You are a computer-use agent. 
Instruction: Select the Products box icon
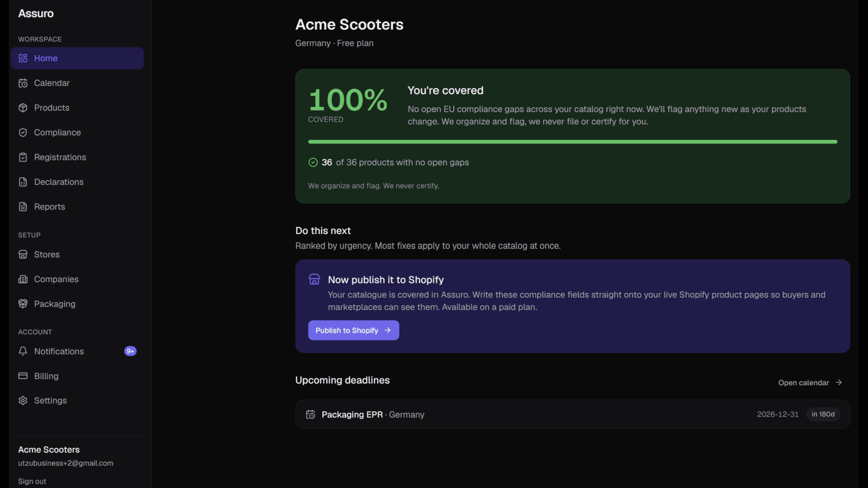[x=23, y=108]
